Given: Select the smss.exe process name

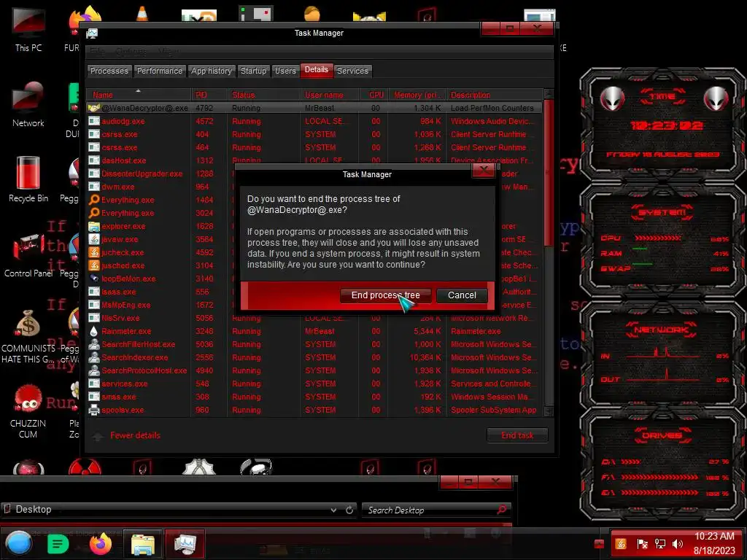Looking at the screenshot, I should (119, 397).
